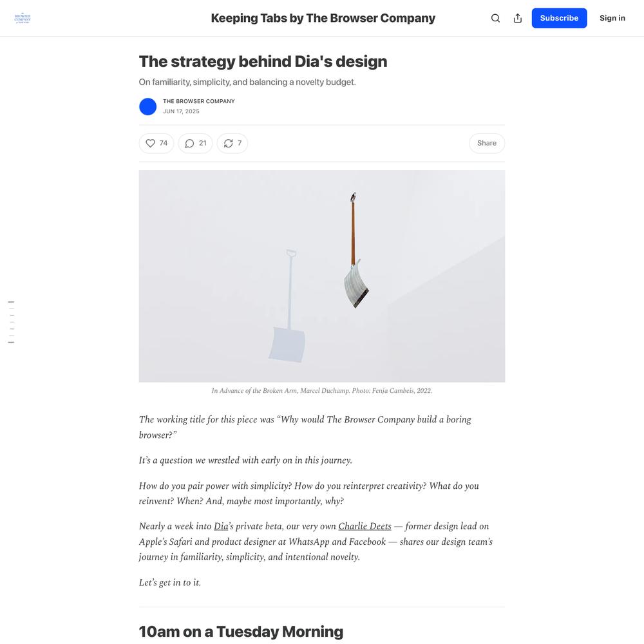The image size is (644, 644).
Task: Restack post using the circular arrows icon
Action: coord(229,144)
